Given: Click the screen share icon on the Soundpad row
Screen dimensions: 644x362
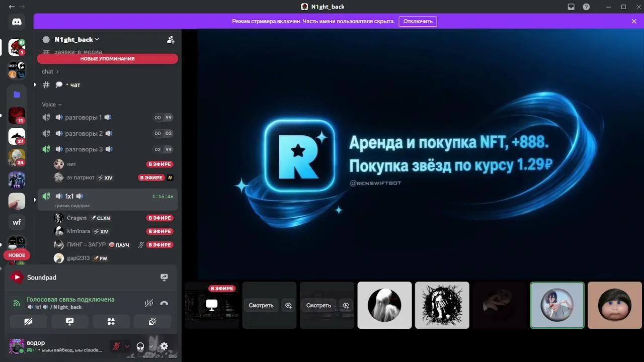Looking at the screenshot, I should click(164, 277).
